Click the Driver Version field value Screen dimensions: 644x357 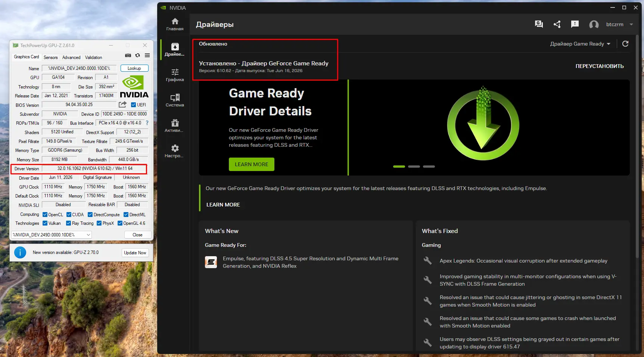coord(95,168)
